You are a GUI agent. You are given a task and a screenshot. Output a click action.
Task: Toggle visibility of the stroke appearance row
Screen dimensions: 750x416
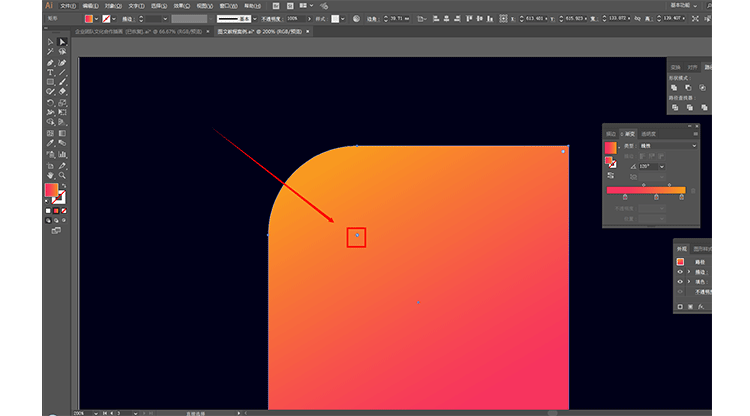point(680,271)
